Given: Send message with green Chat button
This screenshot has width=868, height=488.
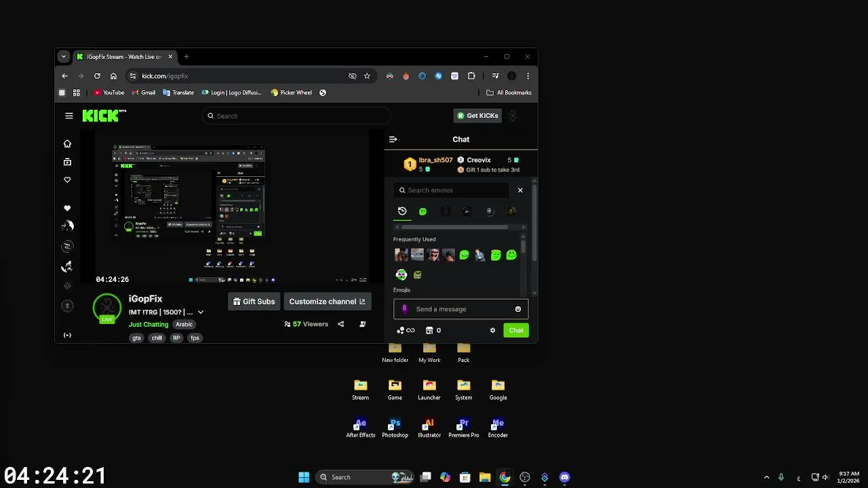Looking at the screenshot, I should (x=516, y=331).
